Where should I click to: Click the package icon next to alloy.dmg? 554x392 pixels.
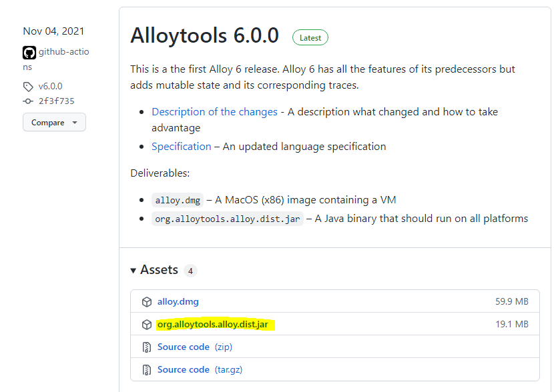pos(147,302)
